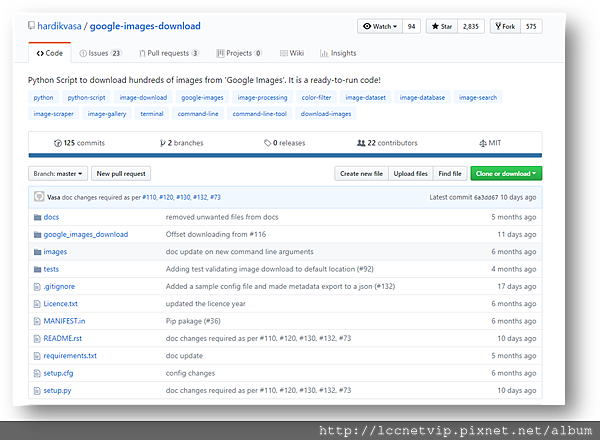Click the .gitignore file icon
The image size is (600, 440).
pyautogui.click(x=37, y=287)
